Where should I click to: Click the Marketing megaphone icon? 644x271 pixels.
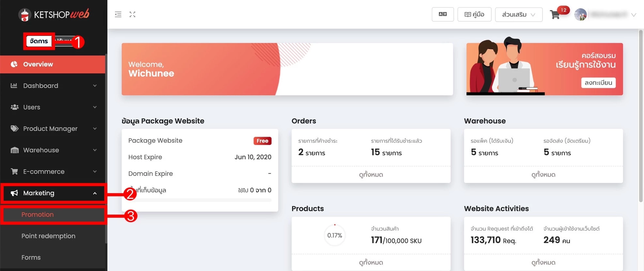coord(14,193)
